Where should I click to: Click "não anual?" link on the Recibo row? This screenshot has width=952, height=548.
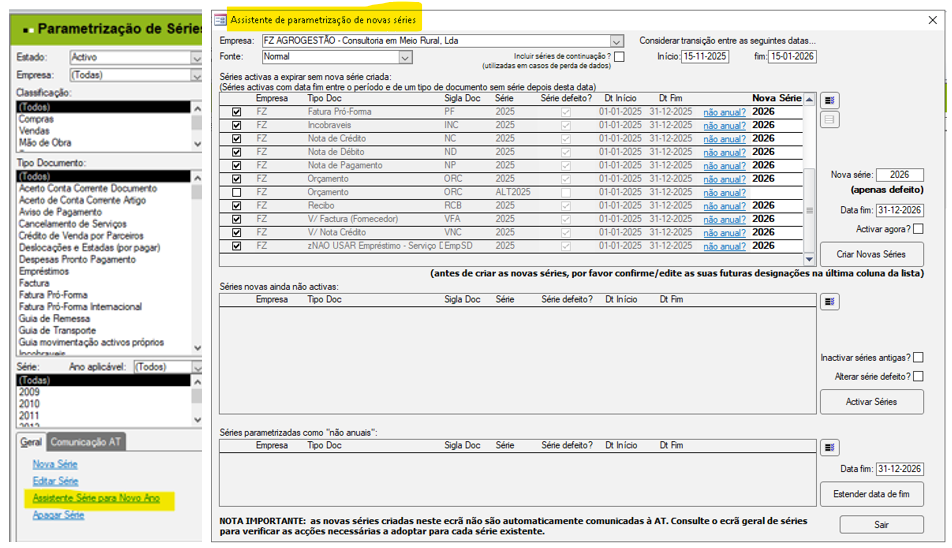(724, 206)
